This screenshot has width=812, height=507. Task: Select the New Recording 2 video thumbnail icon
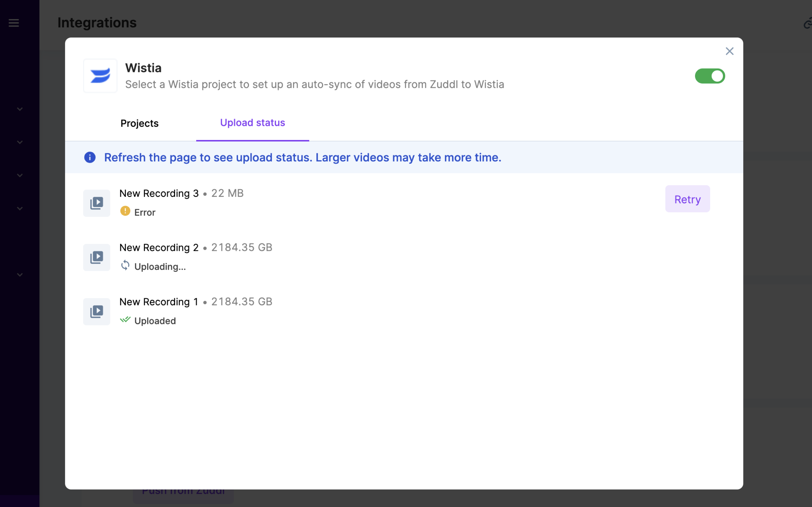pyautogui.click(x=96, y=257)
